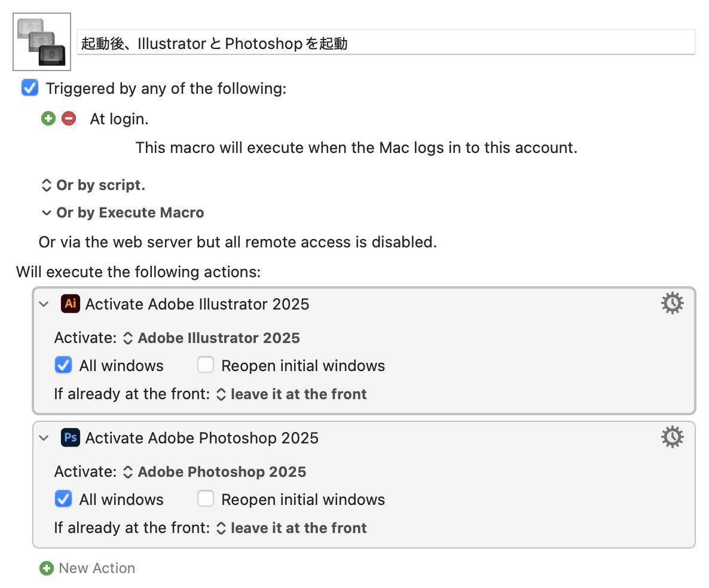Remove the At login trigger with red minus

[70, 118]
